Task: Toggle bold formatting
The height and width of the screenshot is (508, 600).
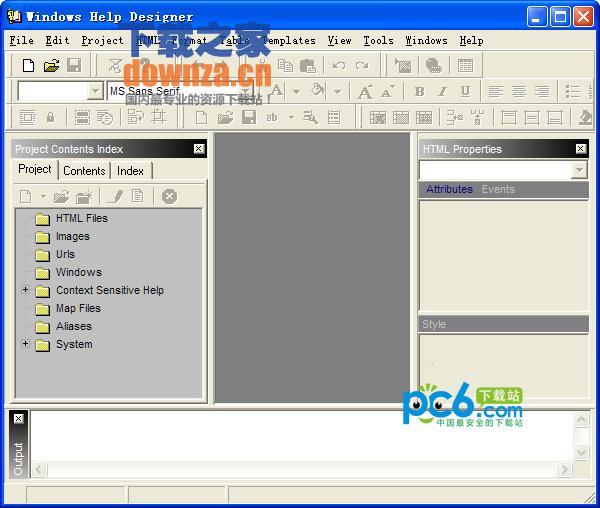Action: pyautogui.click(x=419, y=91)
